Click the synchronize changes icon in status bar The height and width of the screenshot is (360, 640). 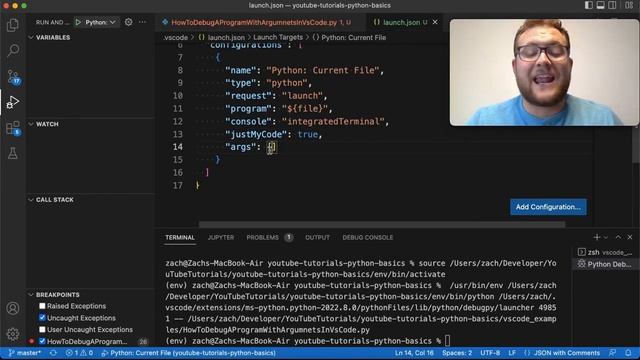point(53,353)
